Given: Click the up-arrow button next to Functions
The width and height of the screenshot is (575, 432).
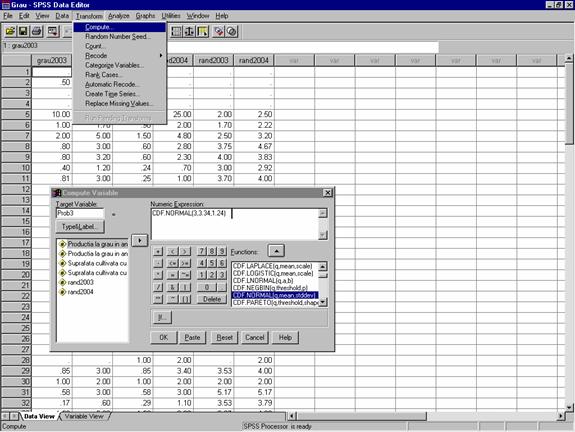Looking at the screenshot, I should pos(276,251).
